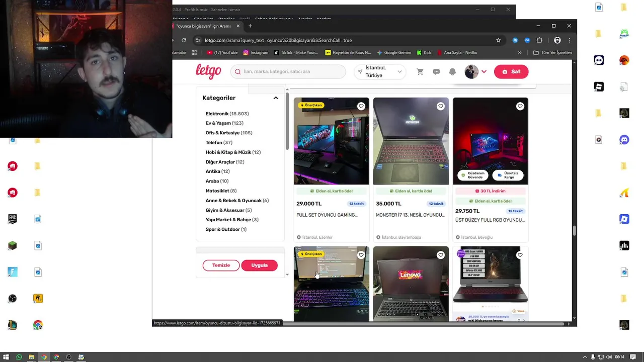Favorite the RGB keyboard laptop listing in second row
This screenshot has height=362, width=644.
pyautogui.click(x=361, y=255)
